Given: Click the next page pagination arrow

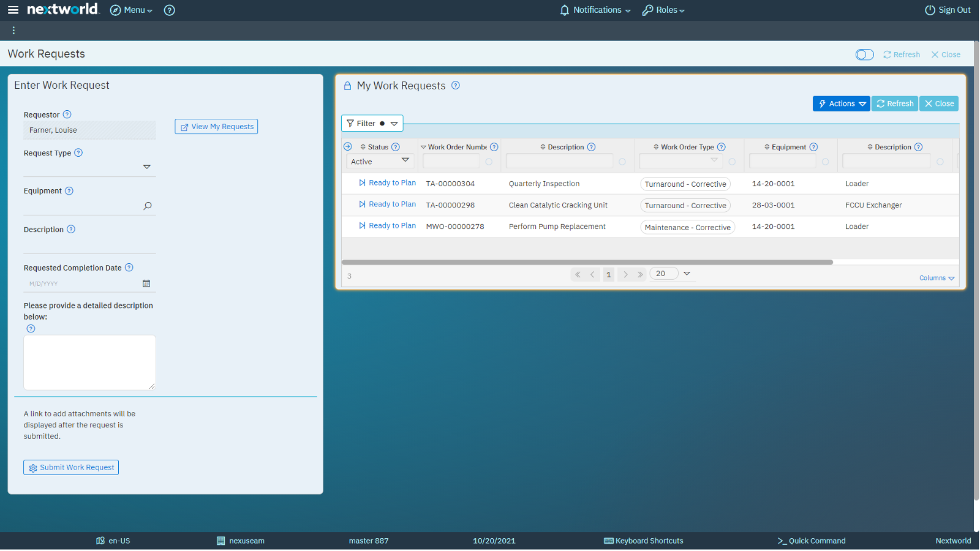Looking at the screenshot, I should pos(625,274).
